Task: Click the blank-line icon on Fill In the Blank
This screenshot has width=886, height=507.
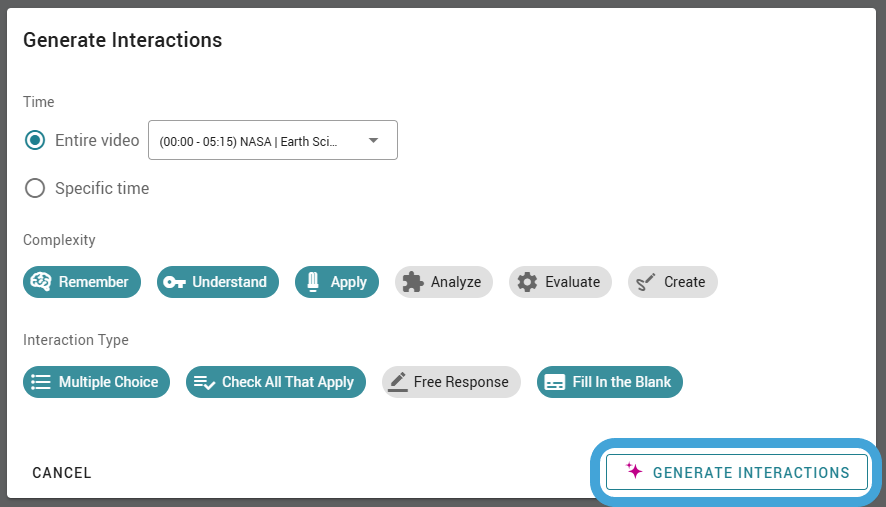Action: [x=554, y=382]
